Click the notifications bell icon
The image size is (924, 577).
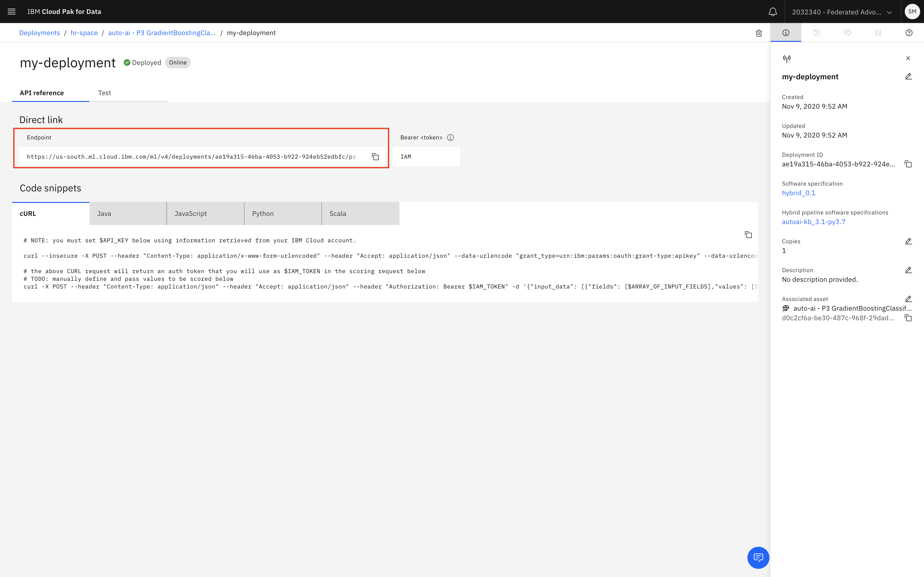click(772, 12)
